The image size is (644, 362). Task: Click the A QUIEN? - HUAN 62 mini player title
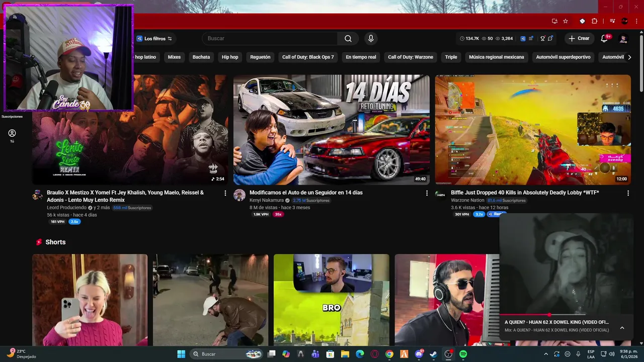(556, 322)
